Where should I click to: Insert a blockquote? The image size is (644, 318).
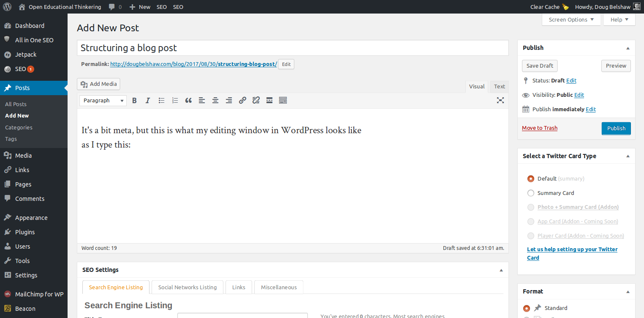188,100
